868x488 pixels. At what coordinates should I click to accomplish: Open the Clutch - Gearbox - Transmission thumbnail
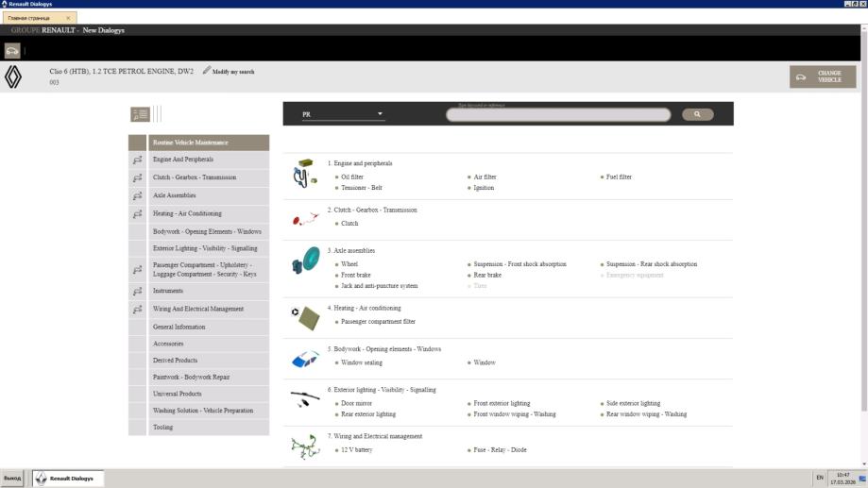coord(306,220)
